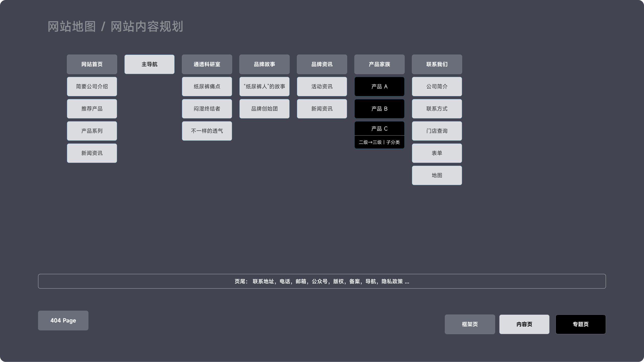Open the 门店查询 item

pyautogui.click(x=437, y=131)
